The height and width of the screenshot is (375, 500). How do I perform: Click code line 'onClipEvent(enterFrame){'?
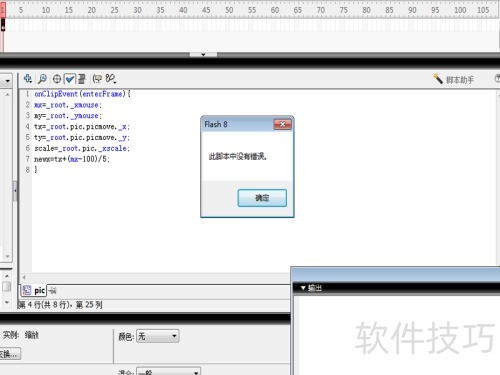click(83, 94)
